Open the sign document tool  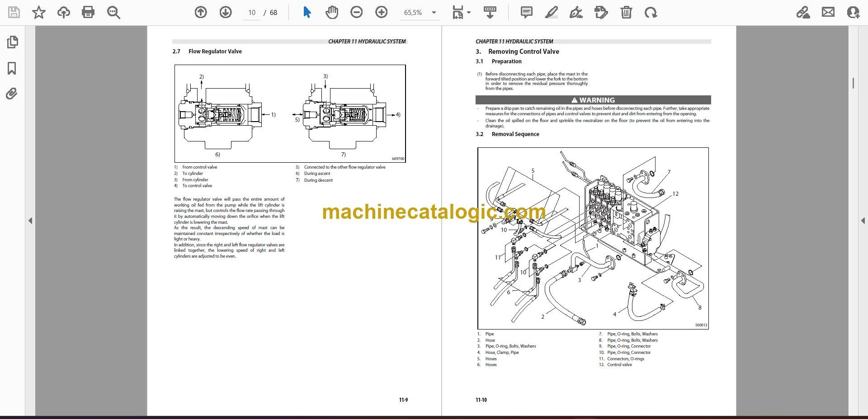click(x=576, y=13)
